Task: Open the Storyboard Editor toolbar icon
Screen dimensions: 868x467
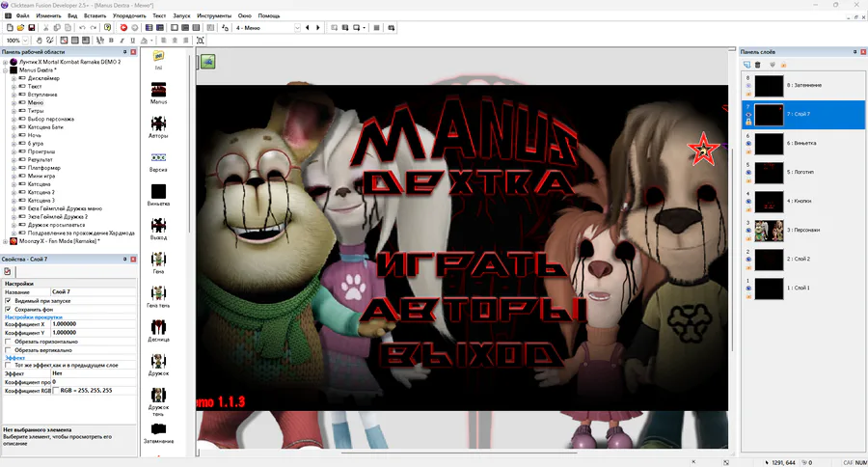Action: tap(149, 28)
